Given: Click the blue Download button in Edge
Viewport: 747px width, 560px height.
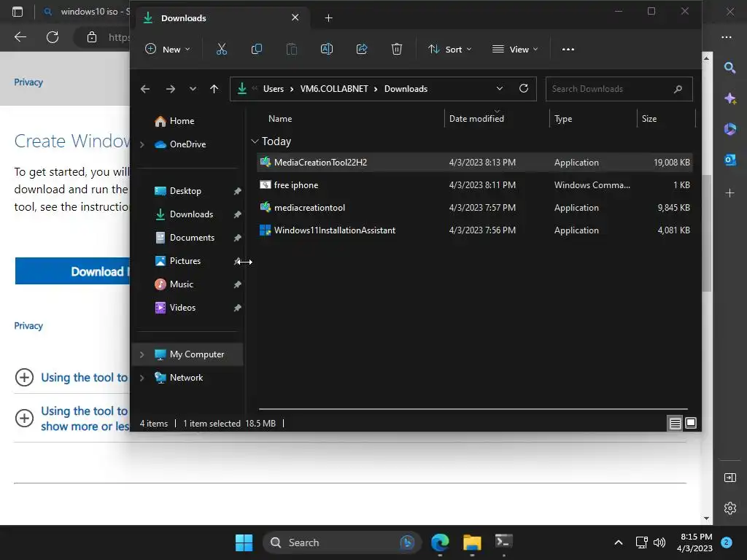Looking at the screenshot, I should coord(72,271).
